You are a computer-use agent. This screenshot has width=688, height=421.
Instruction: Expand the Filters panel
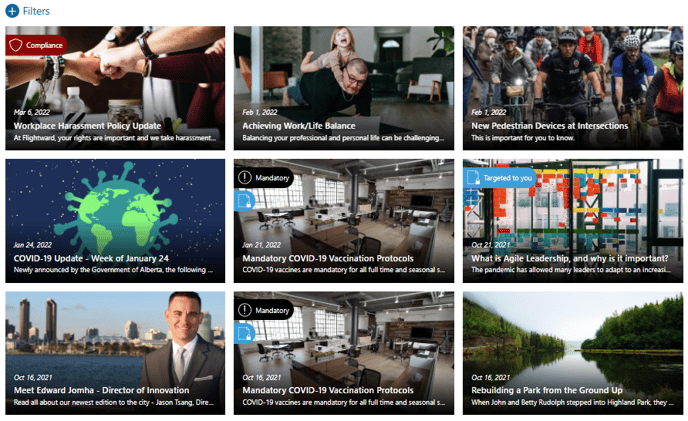pyautogui.click(x=28, y=11)
